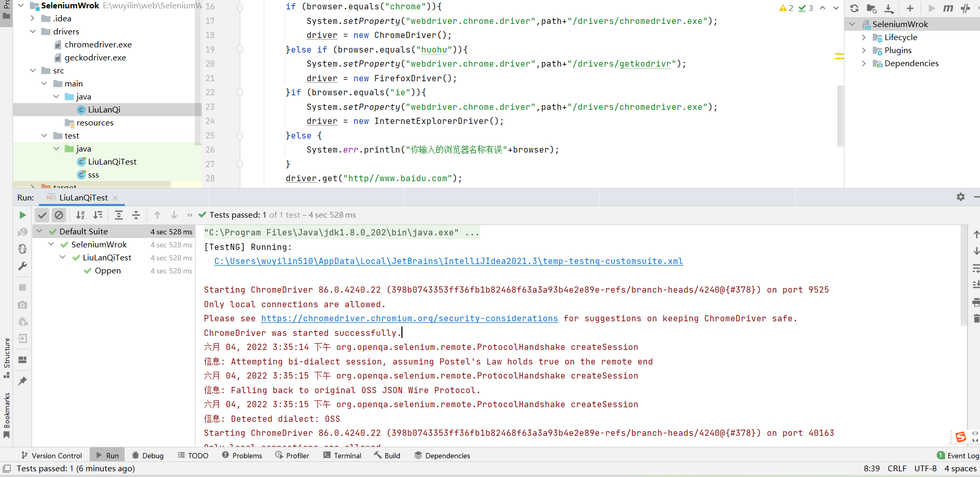This screenshot has height=477, width=980.
Task: Open run configuration wrench icon
Action: click(22, 267)
